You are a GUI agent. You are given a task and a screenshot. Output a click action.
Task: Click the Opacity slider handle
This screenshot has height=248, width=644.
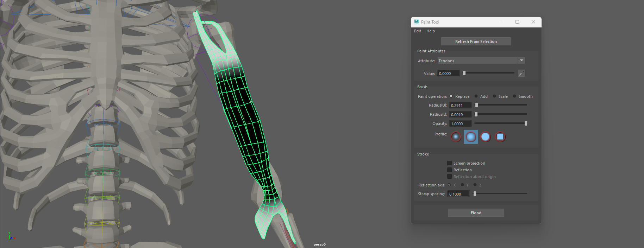click(x=526, y=123)
